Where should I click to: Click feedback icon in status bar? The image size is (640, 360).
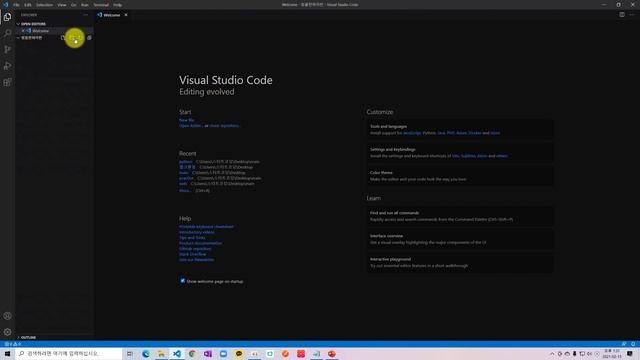pos(624,344)
